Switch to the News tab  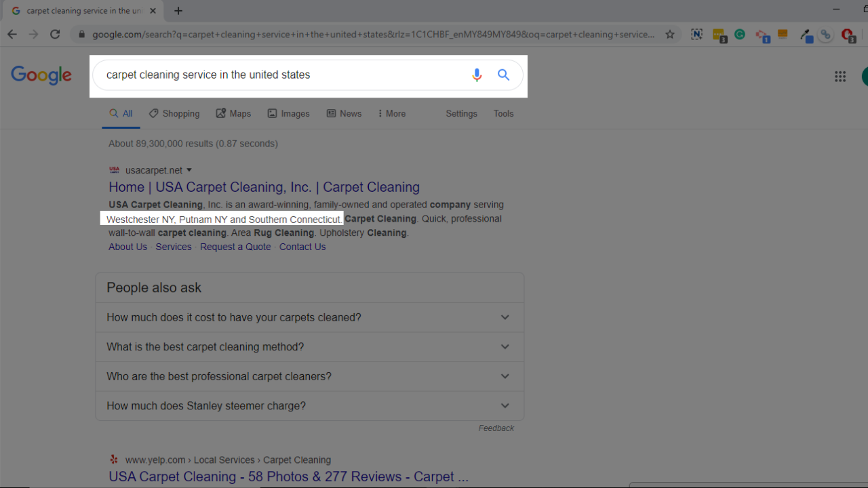344,114
